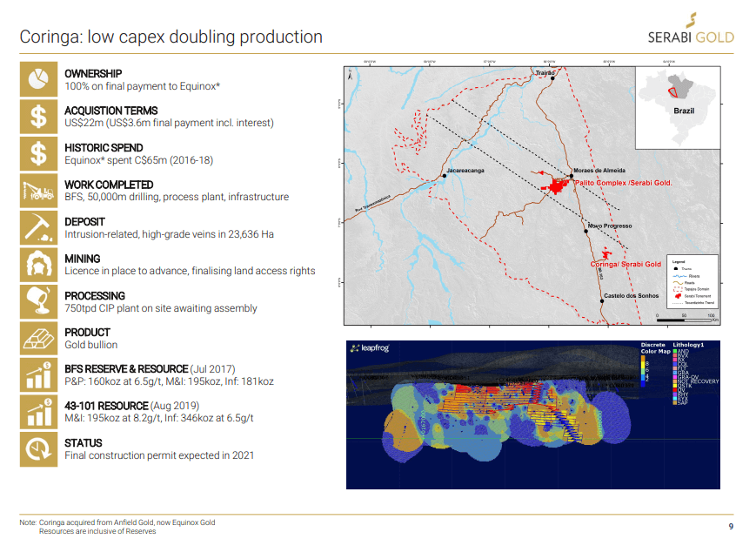Select the HISTORIC SPEND heading

104,148
